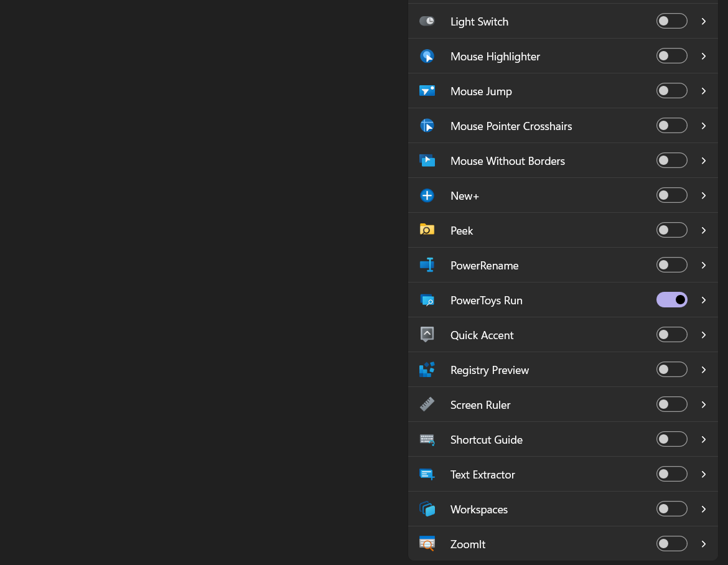
Task: Toggle Mouse Pointer Crosshairs on
Action: click(x=671, y=125)
